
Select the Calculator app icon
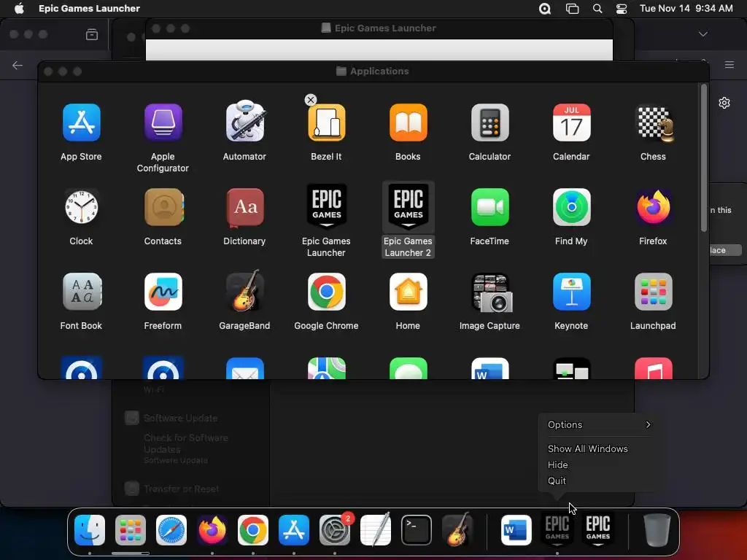[489, 122]
